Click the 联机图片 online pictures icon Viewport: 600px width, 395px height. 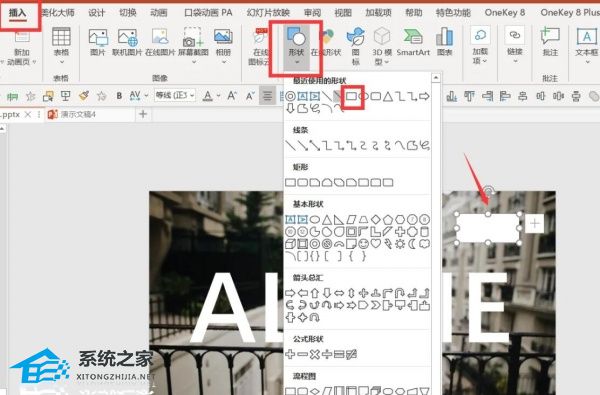tap(127, 42)
